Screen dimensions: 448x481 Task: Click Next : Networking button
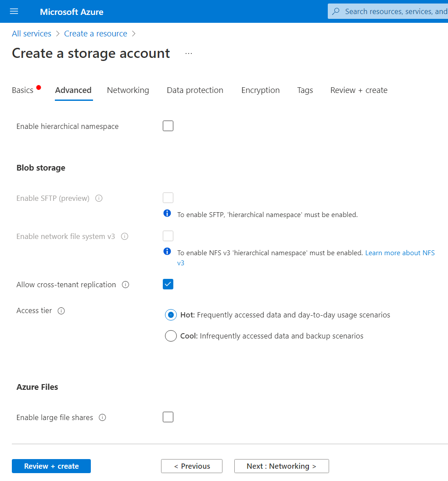click(282, 466)
